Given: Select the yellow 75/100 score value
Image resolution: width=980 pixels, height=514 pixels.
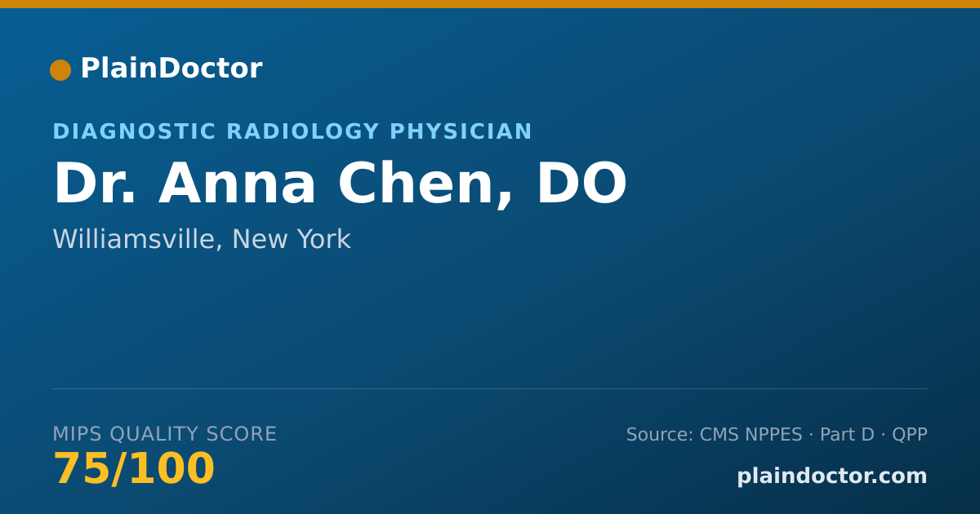Looking at the screenshot, I should [x=134, y=469].
